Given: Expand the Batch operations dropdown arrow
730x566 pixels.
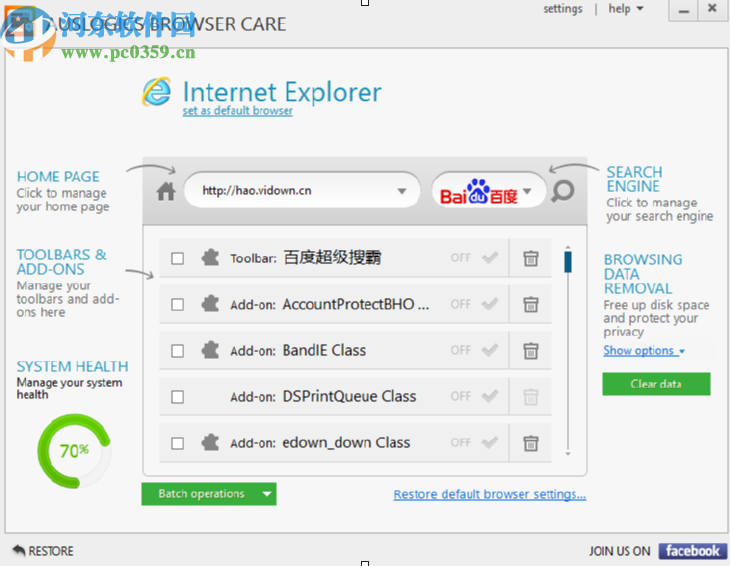Looking at the screenshot, I should [267, 494].
